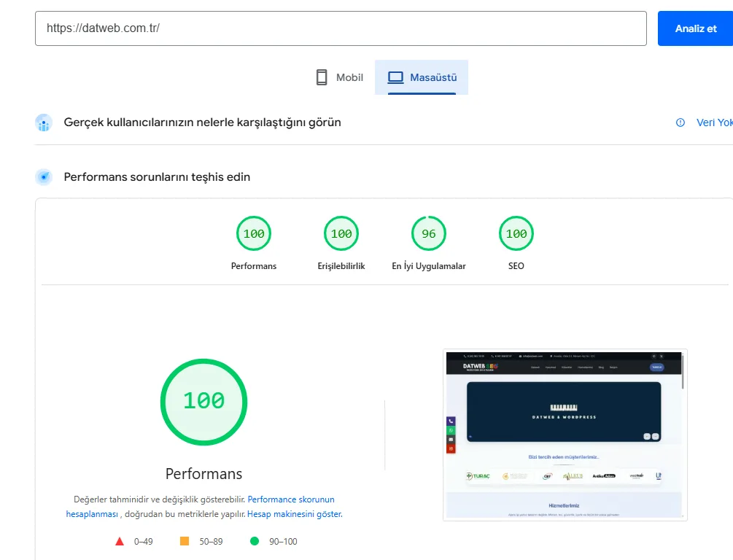Click the Erişilebilirlik 100 score circle
The width and height of the screenshot is (733, 560).
tap(341, 233)
